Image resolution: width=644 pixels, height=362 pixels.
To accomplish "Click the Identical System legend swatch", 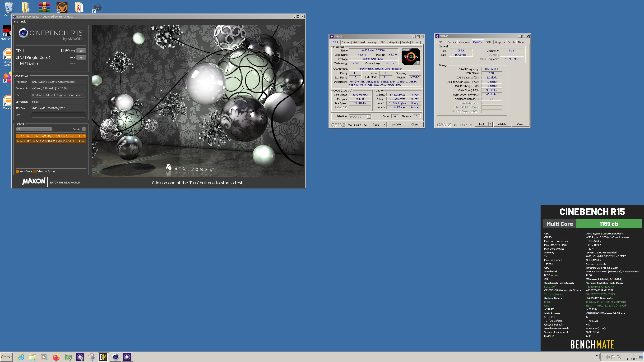I will pos(35,171).
